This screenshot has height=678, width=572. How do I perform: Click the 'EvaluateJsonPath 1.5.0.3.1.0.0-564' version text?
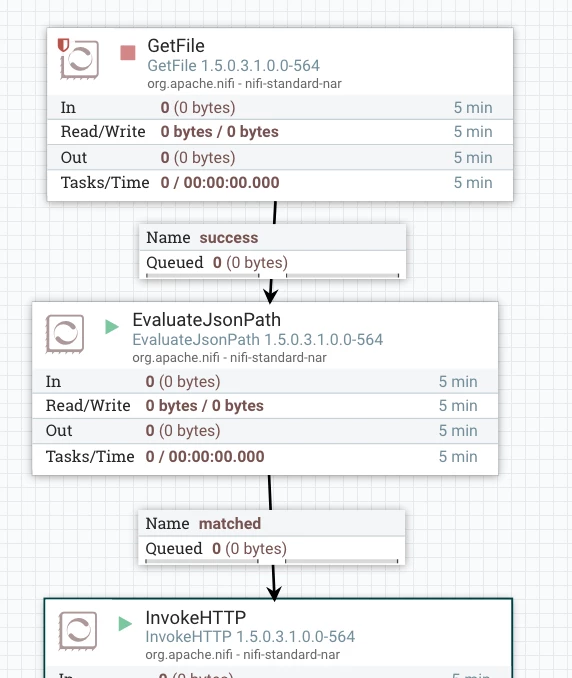(258, 340)
